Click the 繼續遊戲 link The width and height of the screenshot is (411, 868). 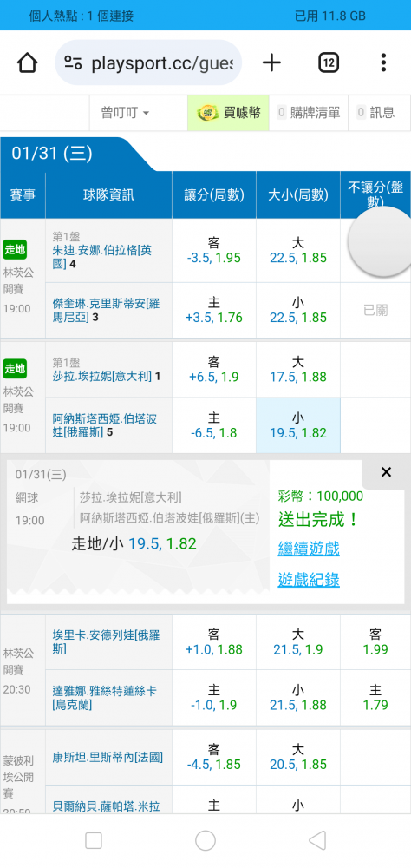pyautogui.click(x=309, y=549)
